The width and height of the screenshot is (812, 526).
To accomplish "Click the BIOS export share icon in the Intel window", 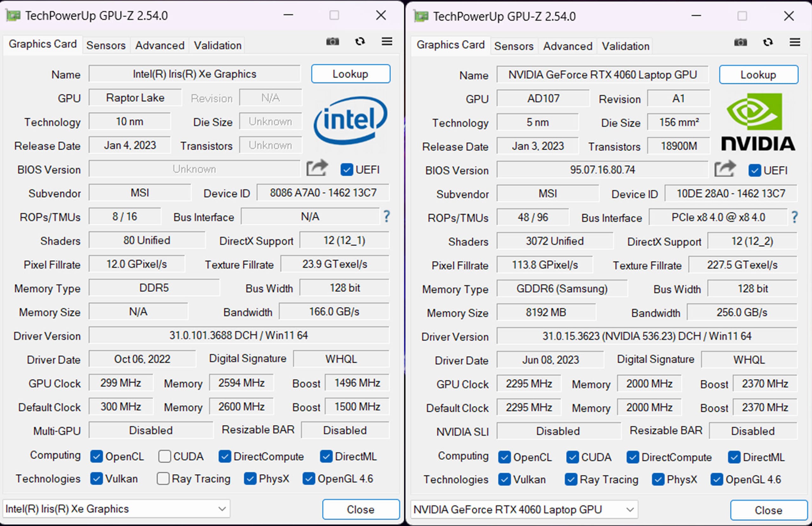I will (317, 168).
